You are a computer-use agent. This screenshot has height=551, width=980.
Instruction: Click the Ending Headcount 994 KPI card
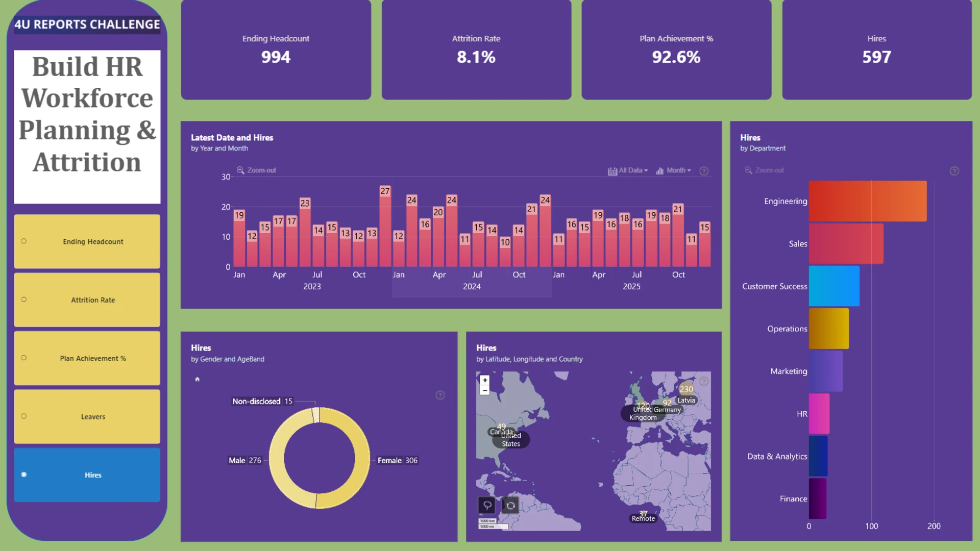276,49
